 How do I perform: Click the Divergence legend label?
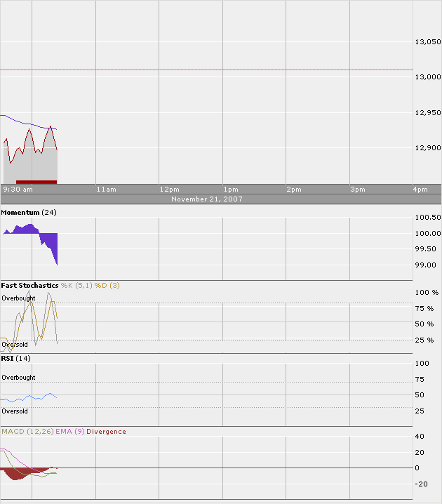(x=106, y=432)
